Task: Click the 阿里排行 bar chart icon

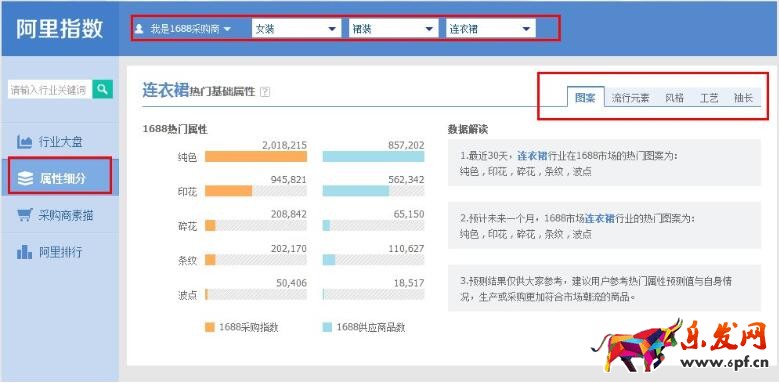Action: pos(24,252)
